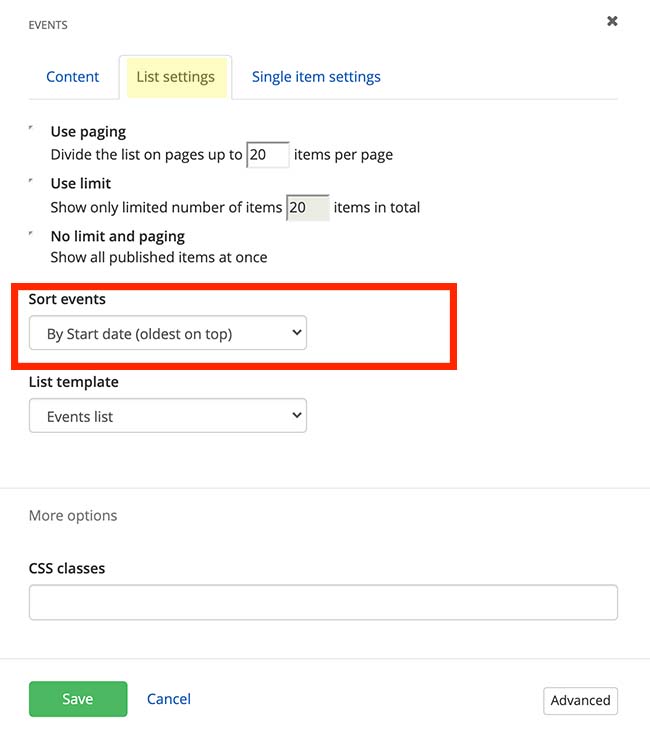Select the List settings tab
This screenshot has width=650, height=736.
coord(175,77)
